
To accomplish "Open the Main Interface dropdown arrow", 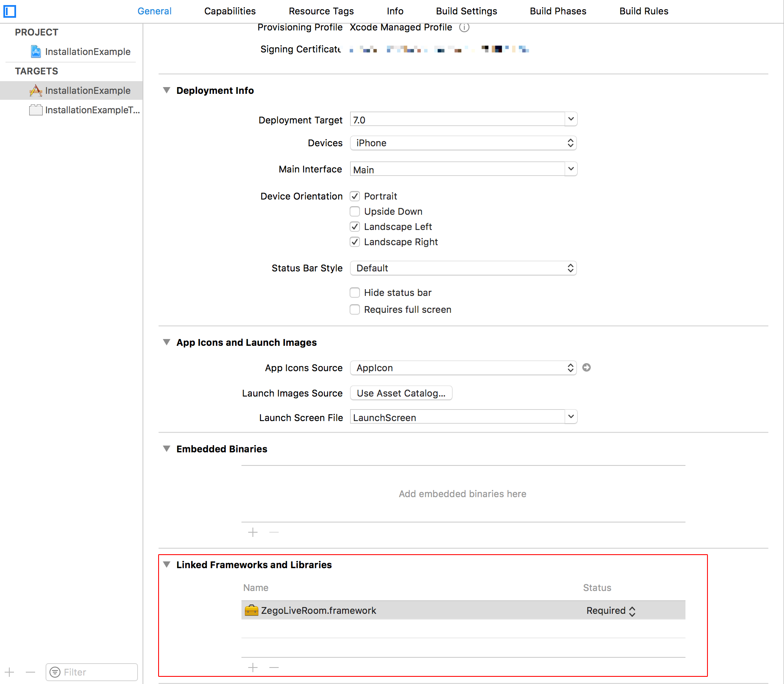I will 571,169.
